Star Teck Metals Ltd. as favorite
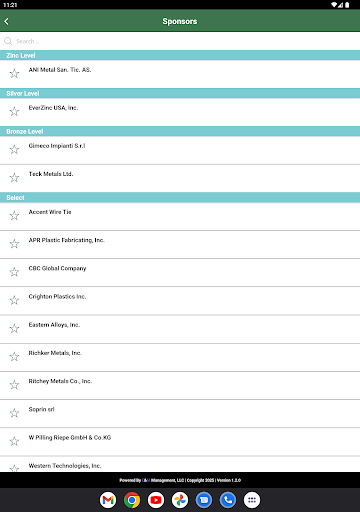This screenshot has width=360, height=512. [x=14, y=178]
